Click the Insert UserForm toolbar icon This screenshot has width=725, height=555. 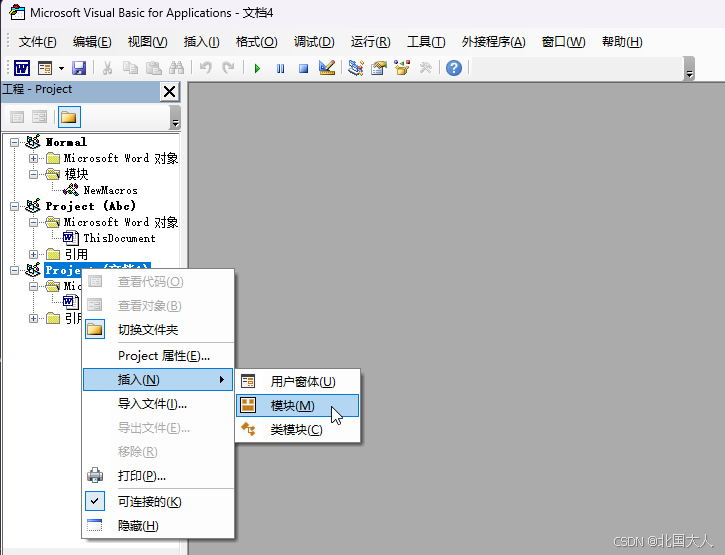[x=45, y=68]
